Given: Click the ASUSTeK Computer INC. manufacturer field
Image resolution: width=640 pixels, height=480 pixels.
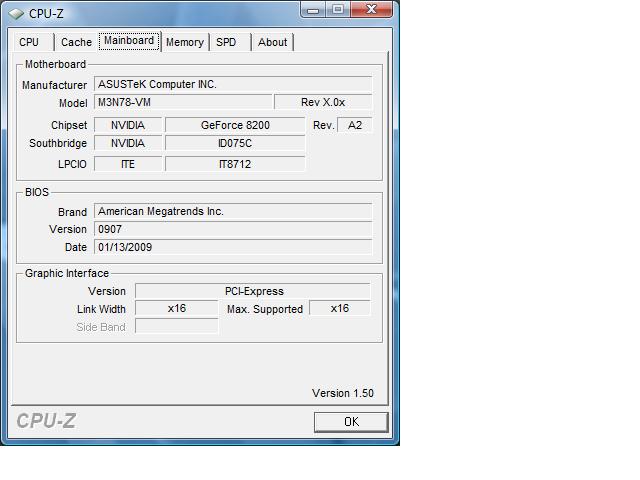Looking at the screenshot, I should click(233, 84).
